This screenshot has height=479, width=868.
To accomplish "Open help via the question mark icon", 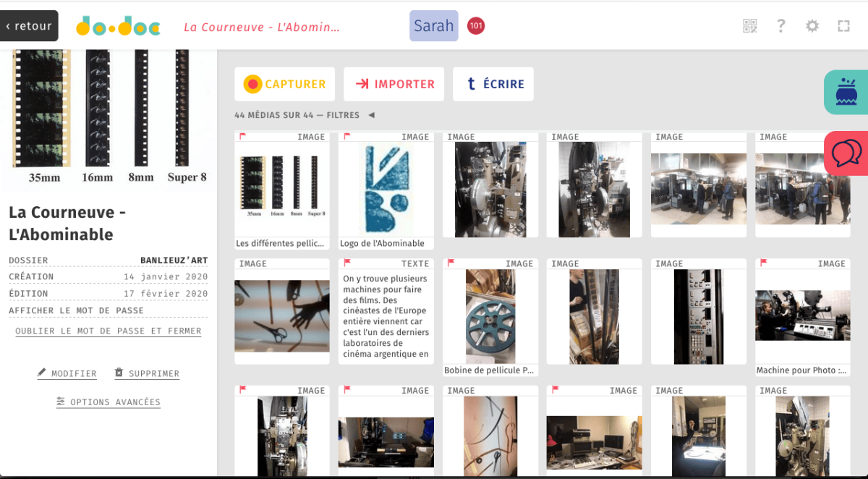I will click(781, 26).
